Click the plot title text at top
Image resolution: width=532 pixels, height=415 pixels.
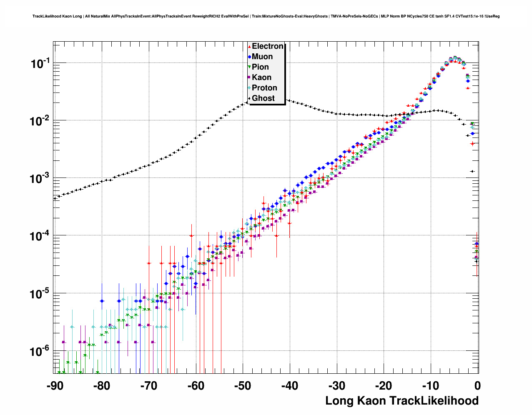pos(266,17)
